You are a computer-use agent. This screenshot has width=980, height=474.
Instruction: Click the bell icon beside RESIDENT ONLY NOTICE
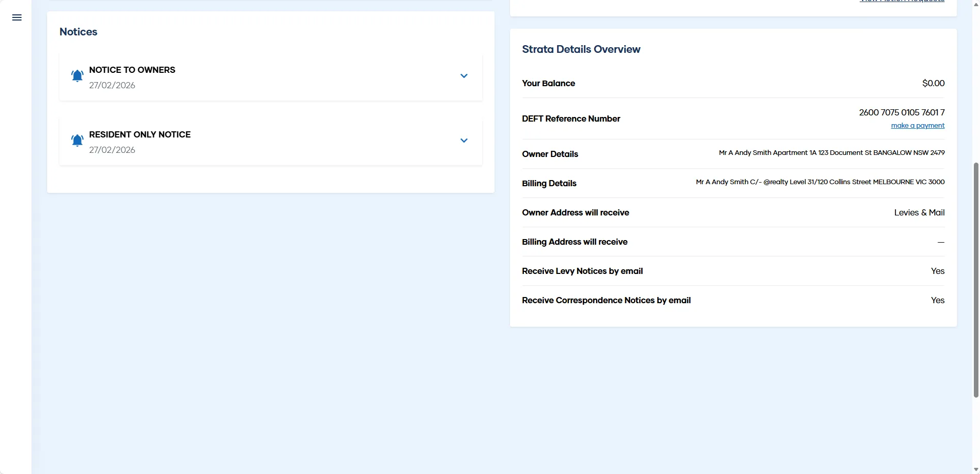click(77, 141)
